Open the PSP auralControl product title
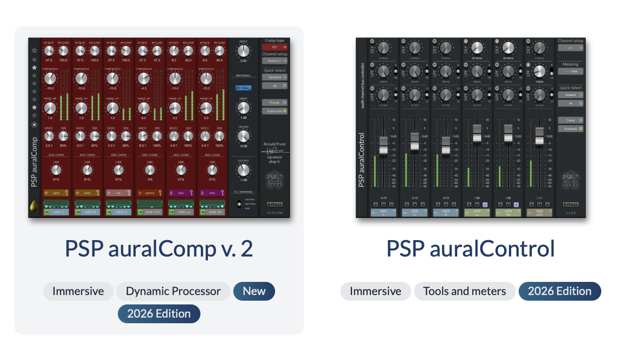 tap(470, 248)
